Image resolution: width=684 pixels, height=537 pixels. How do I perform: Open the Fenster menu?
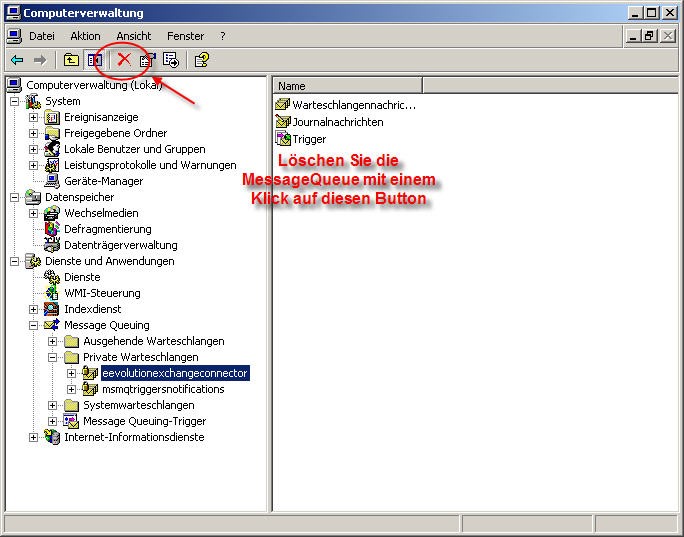click(x=185, y=36)
